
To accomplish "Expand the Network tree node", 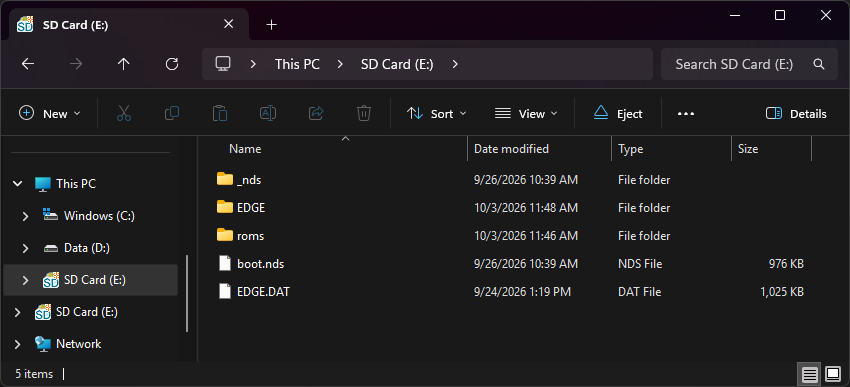I will pos(17,344).
